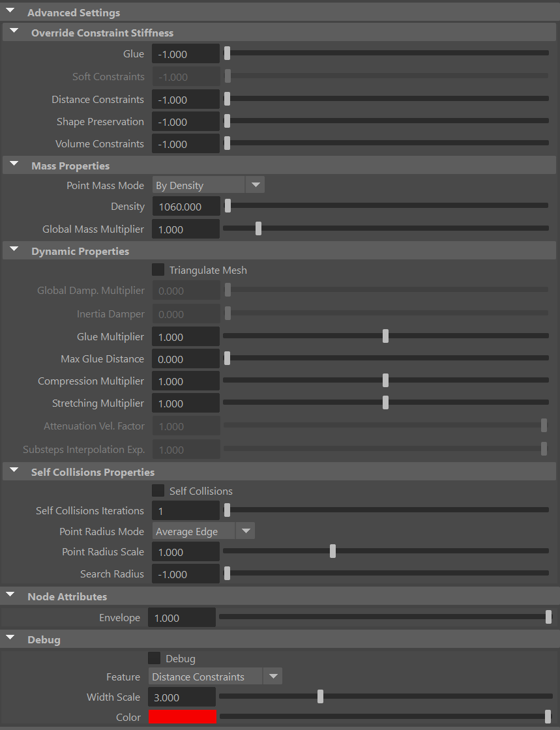The height and width of the screenshot is (730, 560).
Task: Click the Width Scale slider handle
Action: point(319,696)
